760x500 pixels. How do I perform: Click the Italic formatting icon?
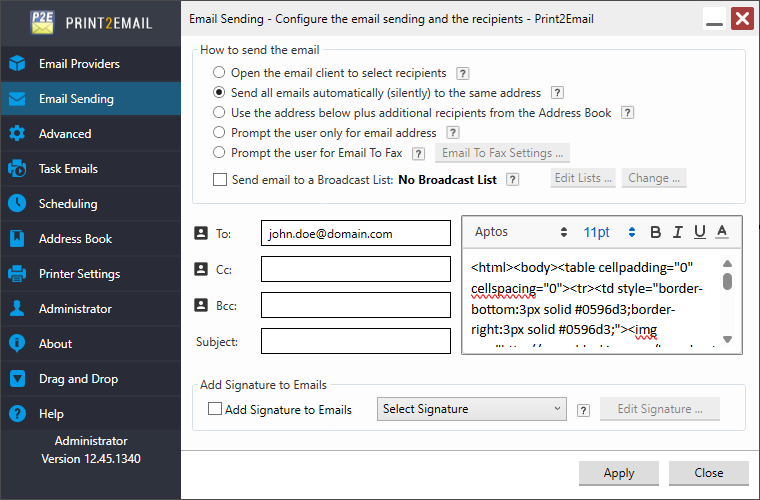tap(678, 232)
